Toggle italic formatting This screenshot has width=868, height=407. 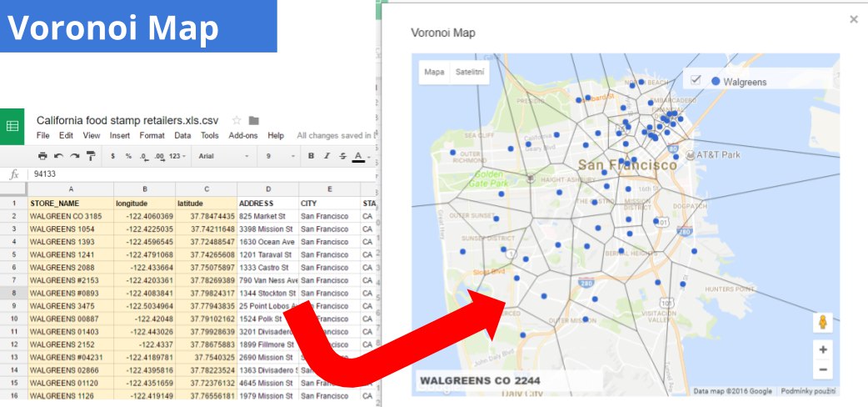click(x=327, y=156)
